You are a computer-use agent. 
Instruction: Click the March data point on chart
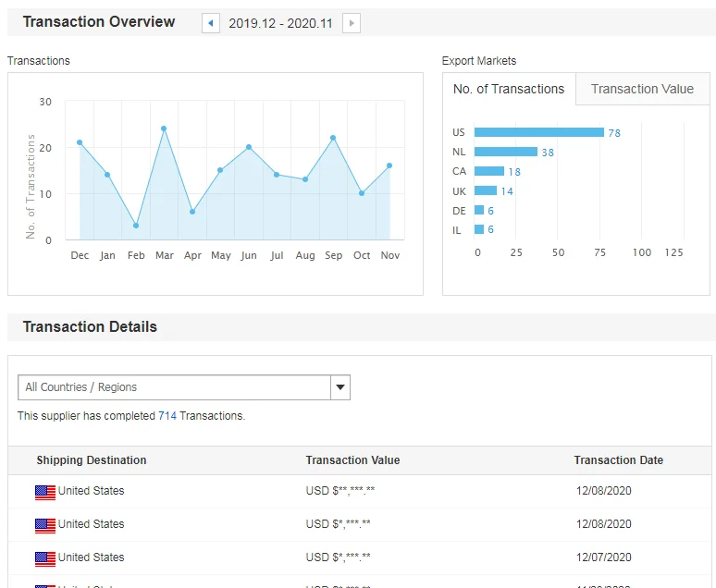(x=164, y=129)
